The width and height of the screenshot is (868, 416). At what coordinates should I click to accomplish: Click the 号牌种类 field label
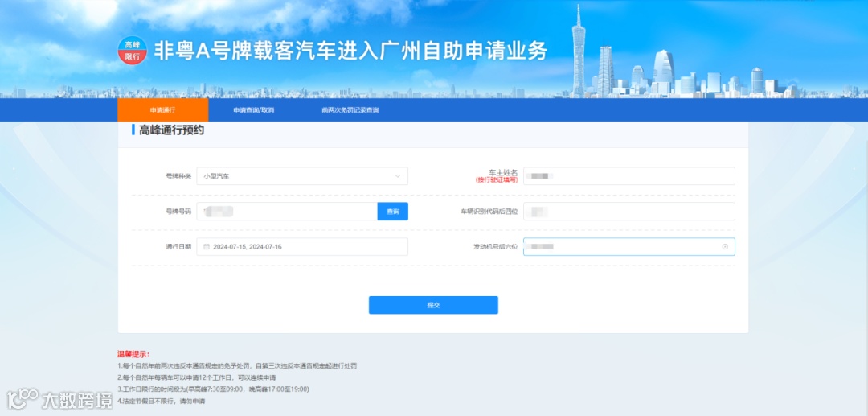pyautogui.click(x=178, y=176)
